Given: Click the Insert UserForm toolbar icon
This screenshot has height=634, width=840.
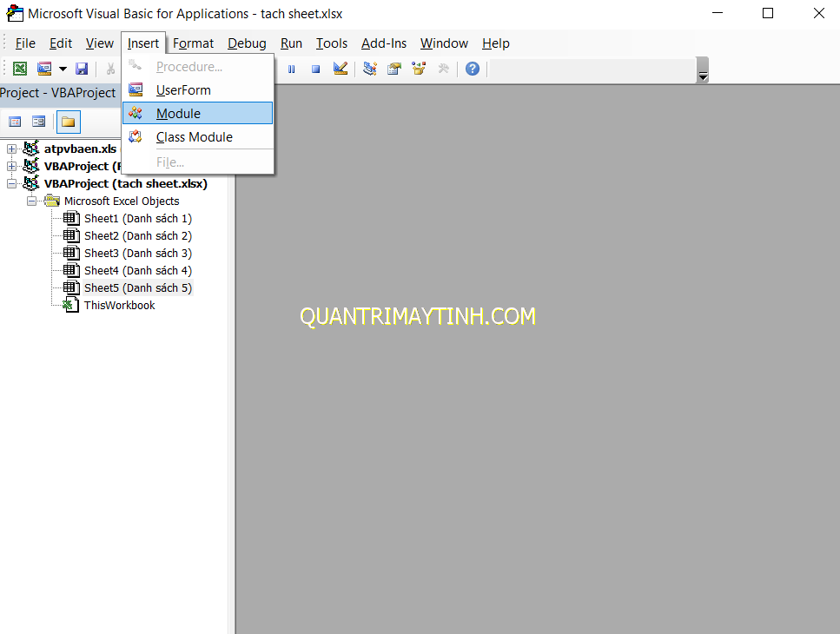Looking at the screenshot, I should 44,69.
